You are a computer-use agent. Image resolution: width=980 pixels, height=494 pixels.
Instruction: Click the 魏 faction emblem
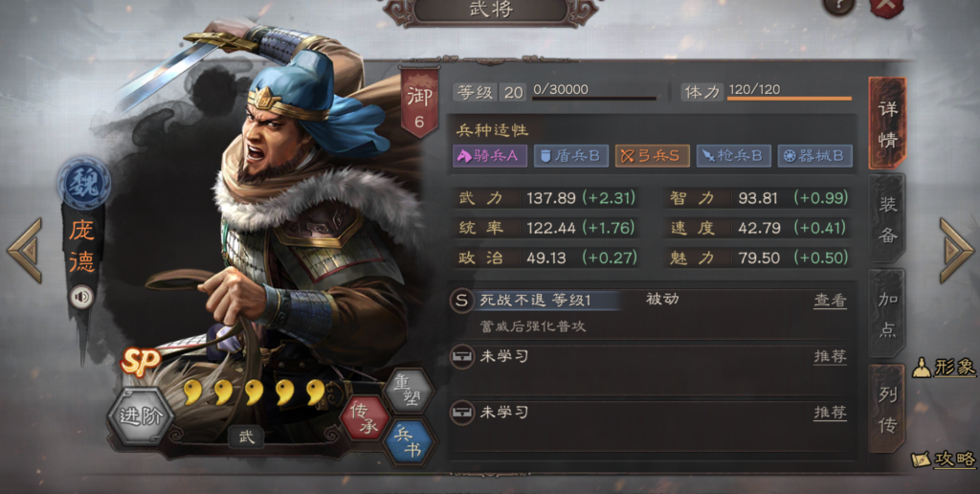pyautogui.click(x=84, y=183)
